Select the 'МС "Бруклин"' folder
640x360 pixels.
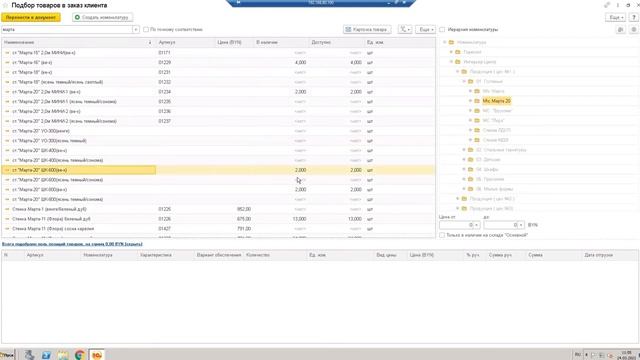click(497, 111)
